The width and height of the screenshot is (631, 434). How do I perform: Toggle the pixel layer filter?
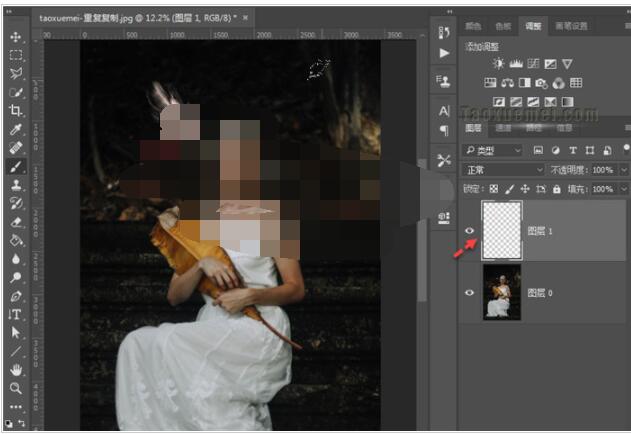538,151
